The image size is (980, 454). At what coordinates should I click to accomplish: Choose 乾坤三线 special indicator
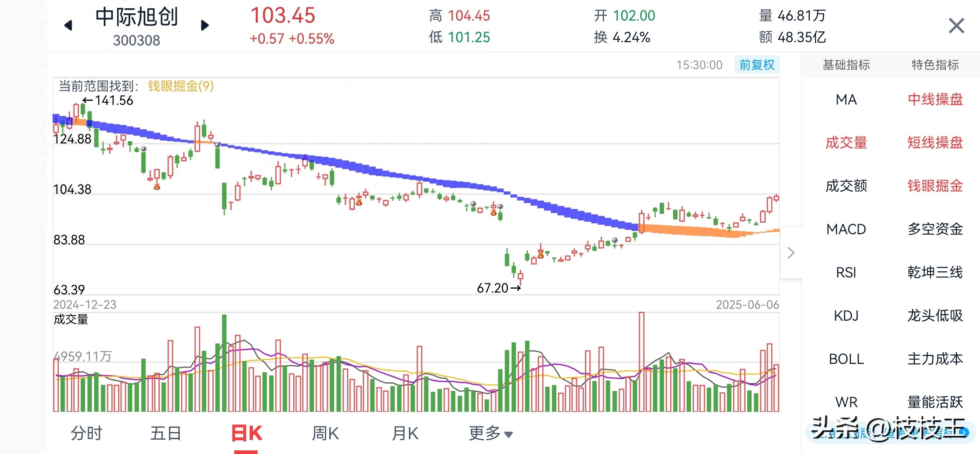[x=935, y=272]
